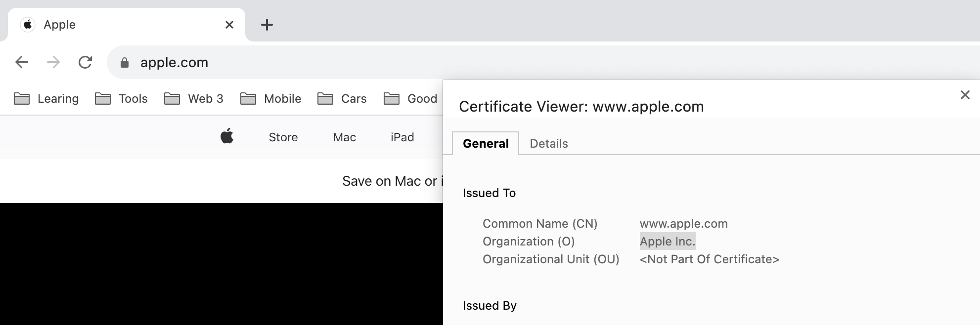
Task: Click the Apple favicon in the browser tab
Action: pyautogui.click(x=28, y=25)
